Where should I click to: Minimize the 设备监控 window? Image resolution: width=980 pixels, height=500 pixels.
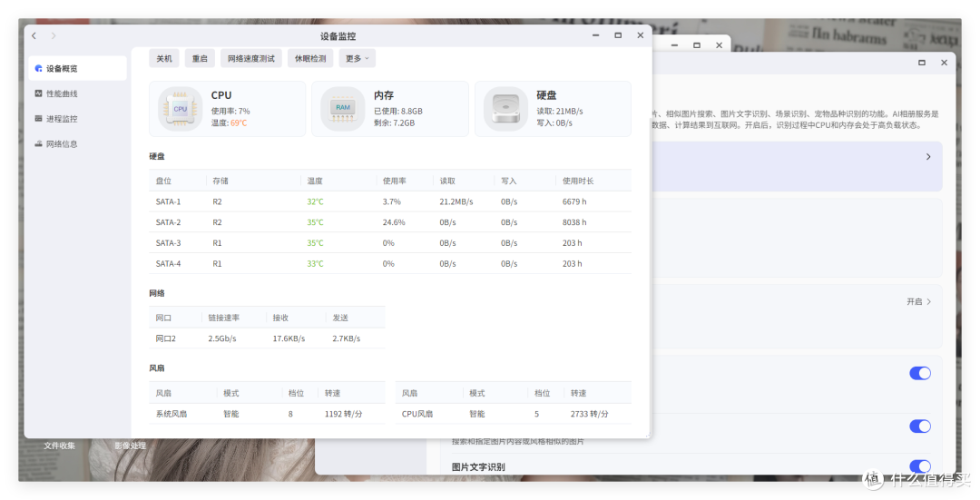[595, 35]
